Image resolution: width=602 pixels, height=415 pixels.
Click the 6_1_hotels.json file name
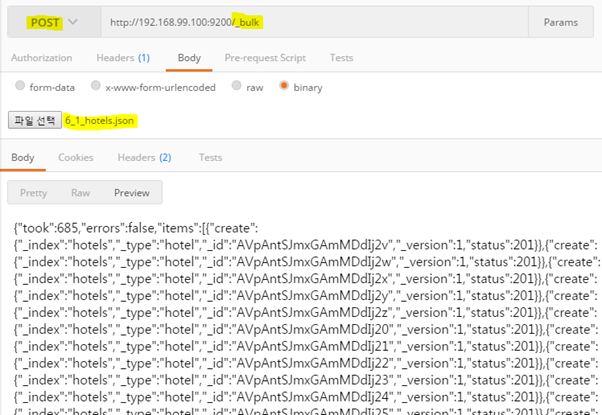[x=100, y=121]
